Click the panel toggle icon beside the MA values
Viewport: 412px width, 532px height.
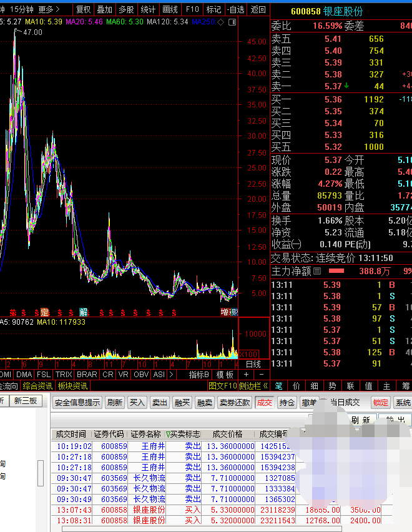(x=232, y=22)
